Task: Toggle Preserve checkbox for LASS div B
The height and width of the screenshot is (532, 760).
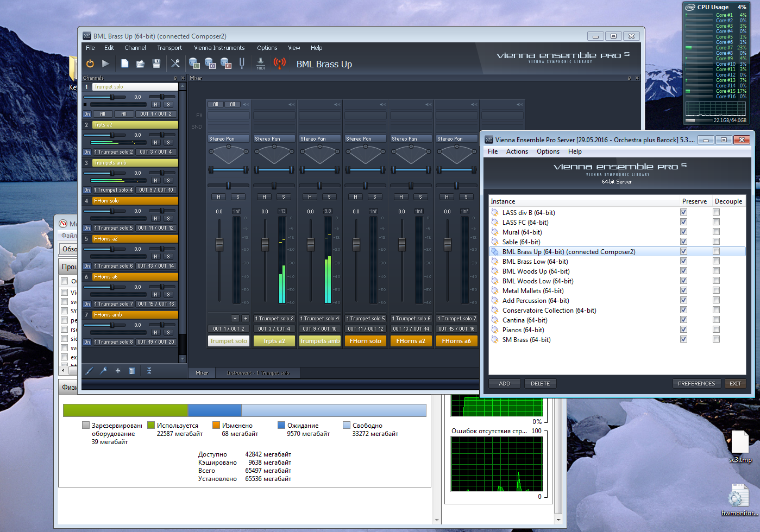Action: (x=683, y=212)
